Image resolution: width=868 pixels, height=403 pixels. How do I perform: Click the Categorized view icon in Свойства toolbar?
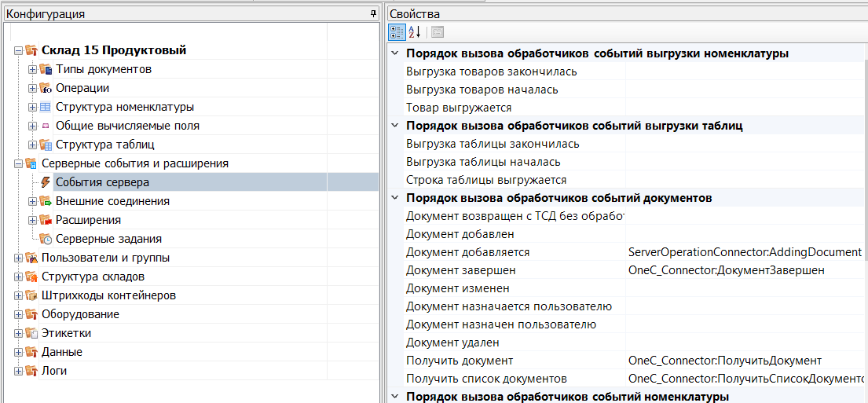[x=397, y=31]
